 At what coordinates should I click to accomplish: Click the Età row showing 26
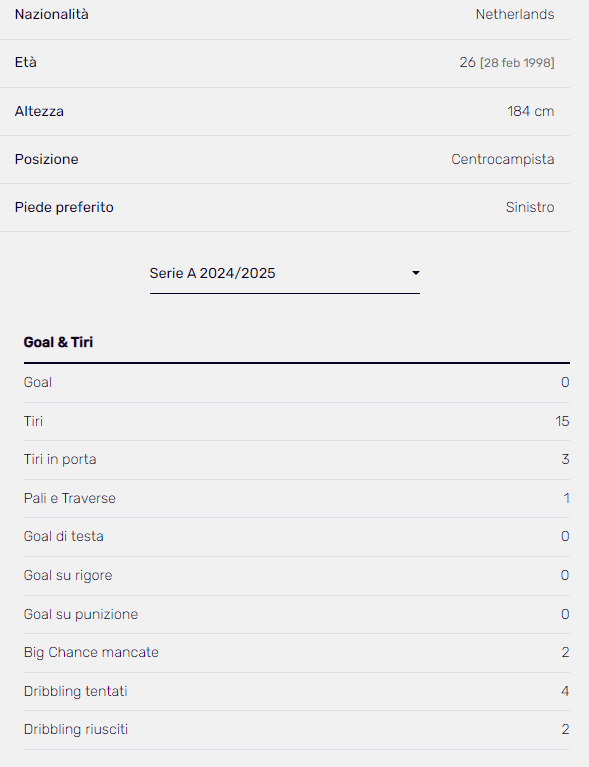click(285, 63)
